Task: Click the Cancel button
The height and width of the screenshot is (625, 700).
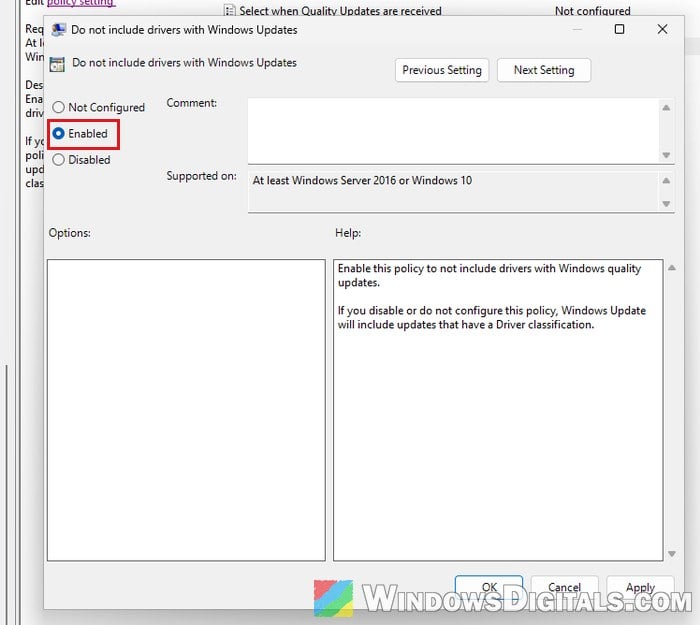Action: click(564, 587)
